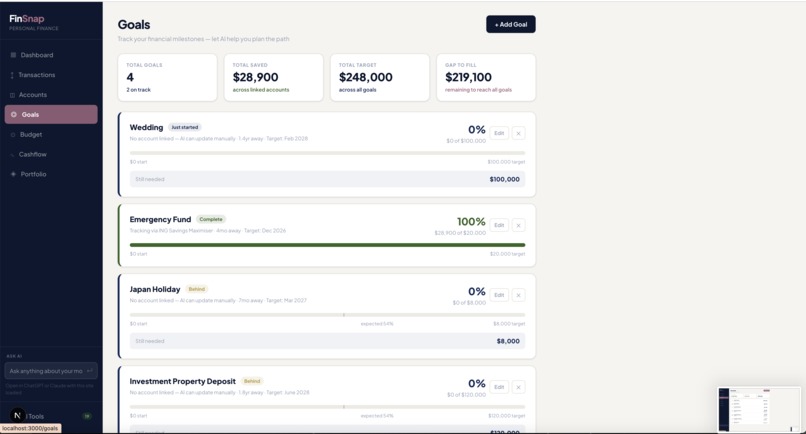Select the Goals menu item
Image resolution: width=806 pixels, height=434 pixels.
coord(51,115)
